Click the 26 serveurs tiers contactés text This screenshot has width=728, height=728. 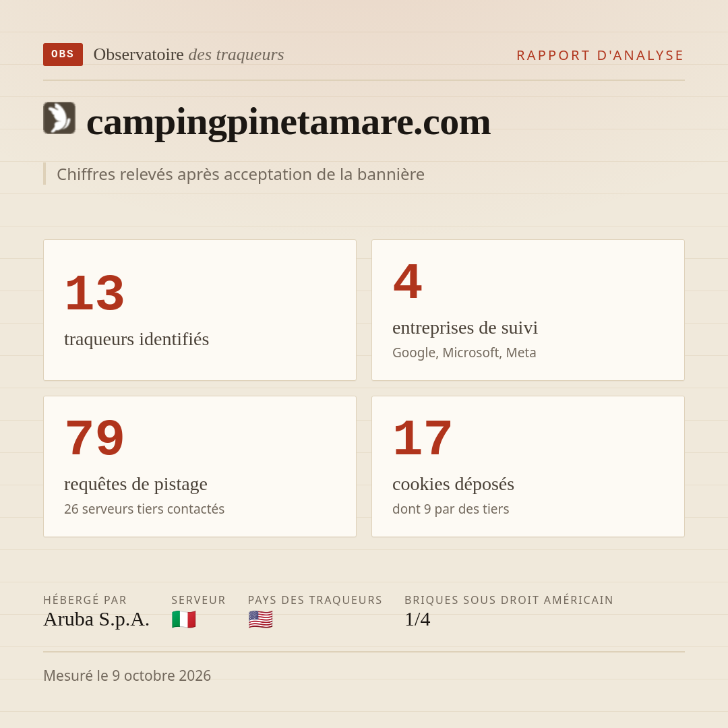(x=144, y=509)
